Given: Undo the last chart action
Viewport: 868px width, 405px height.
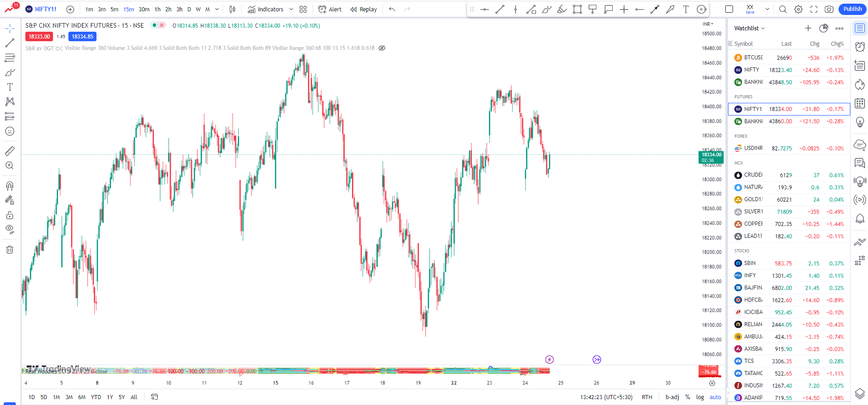Looking at the screenshot, I should pyautogui.click(x=392, y=9).
